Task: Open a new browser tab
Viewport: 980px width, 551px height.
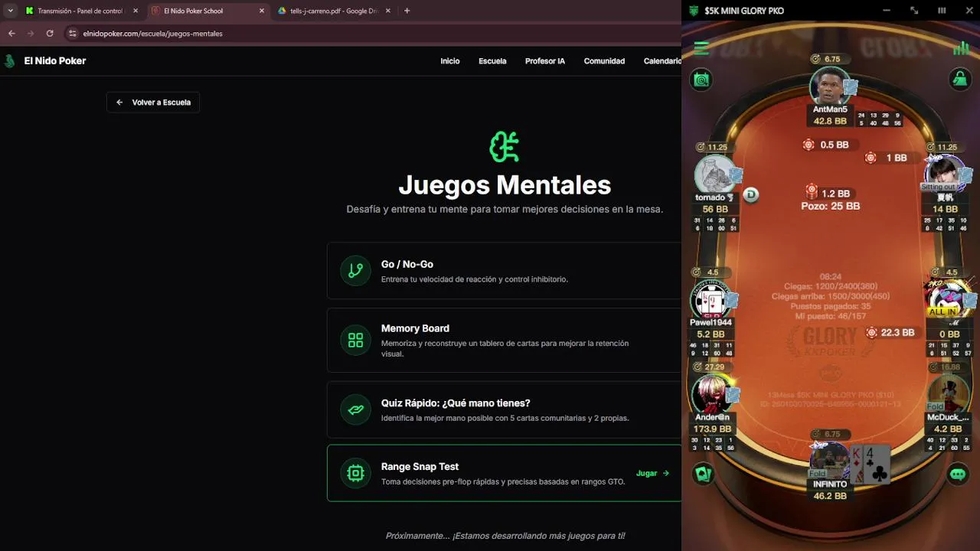Action: (x=407, y=11)
